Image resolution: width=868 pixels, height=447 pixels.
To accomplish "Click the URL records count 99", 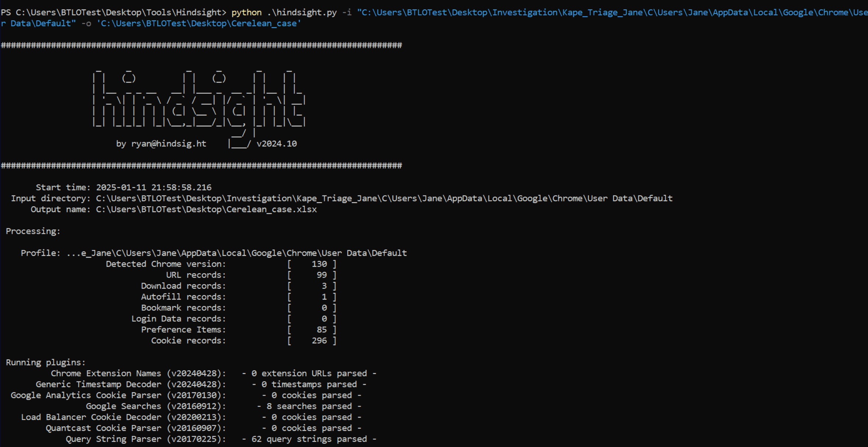I will [x=321, y=275].
